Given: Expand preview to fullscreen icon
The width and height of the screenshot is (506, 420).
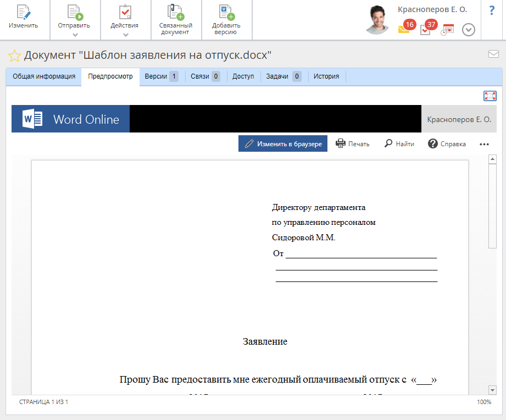Looking at the screenshot, I should (490, 96).
